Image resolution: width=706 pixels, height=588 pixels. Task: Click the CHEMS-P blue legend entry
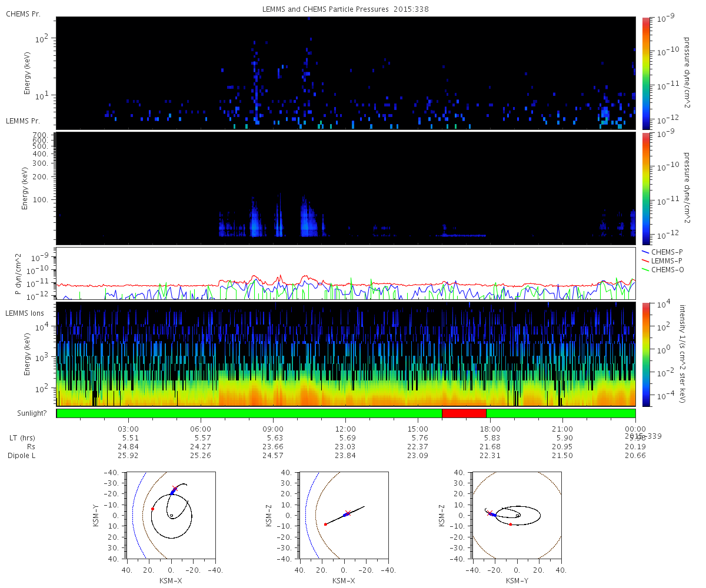tap(662, 252)
